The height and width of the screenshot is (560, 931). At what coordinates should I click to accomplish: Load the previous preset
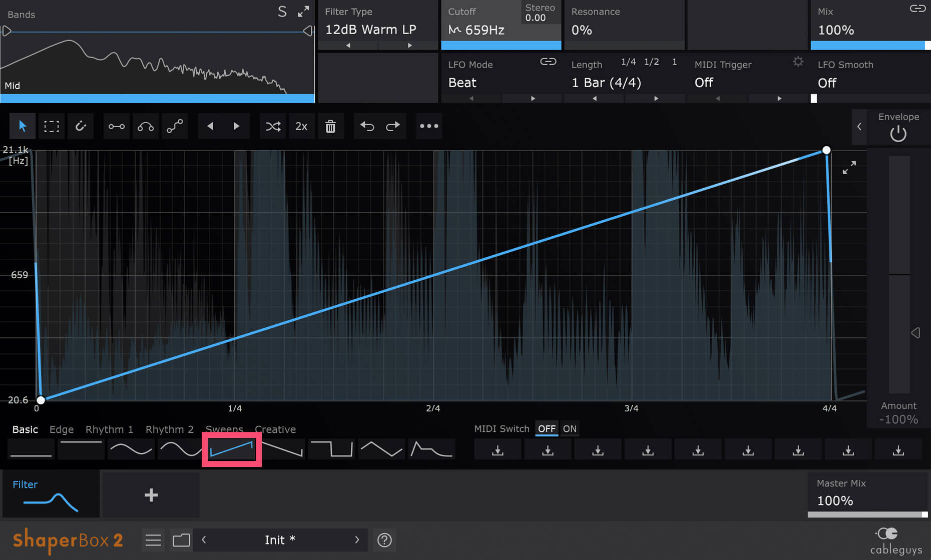pos(204,540)
